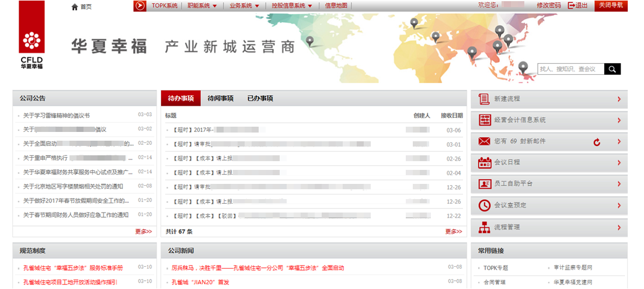Open the 【驳回】 to-do item dated 12-22

[x=314, y=216]
